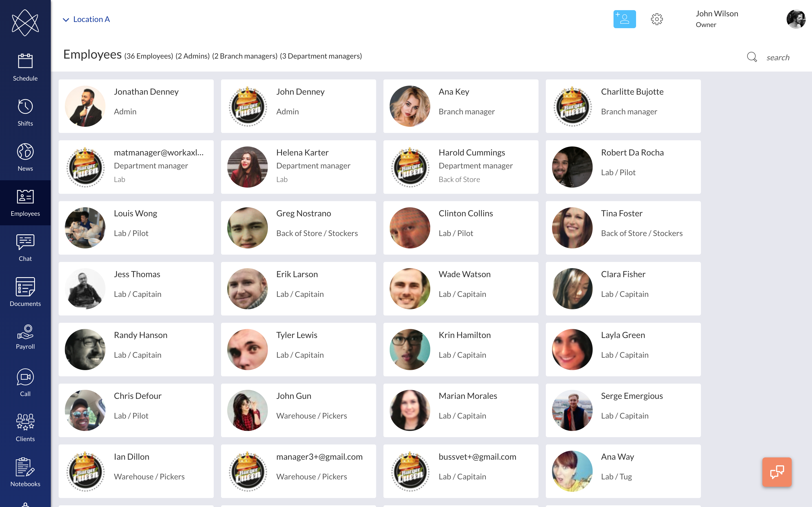
Task: Open Harold Cummings' employee card
Action: (x=460, y=167)
